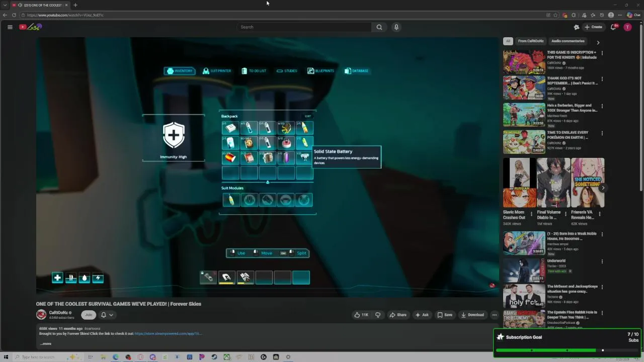Image resolution: width=644 pixels, height=362 pixels.
Task: Save the video with the Save button
Action: click(445, 315)
